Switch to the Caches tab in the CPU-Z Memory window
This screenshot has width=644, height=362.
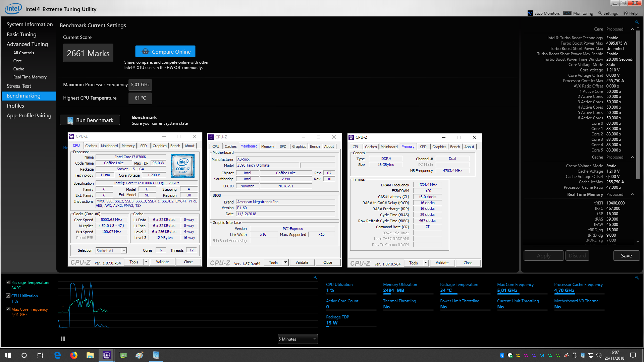tap(371, 147)
